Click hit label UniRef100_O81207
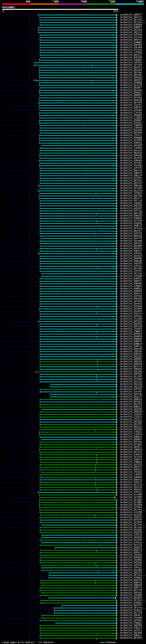146x644 pixels. click(131, 397)
